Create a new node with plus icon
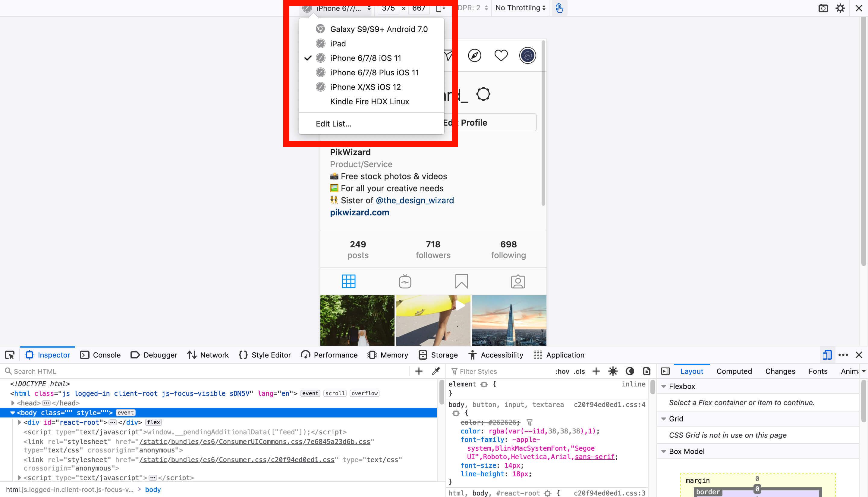Image resolution: width=868 pixels, height=497 pixels. coord(419,371)
